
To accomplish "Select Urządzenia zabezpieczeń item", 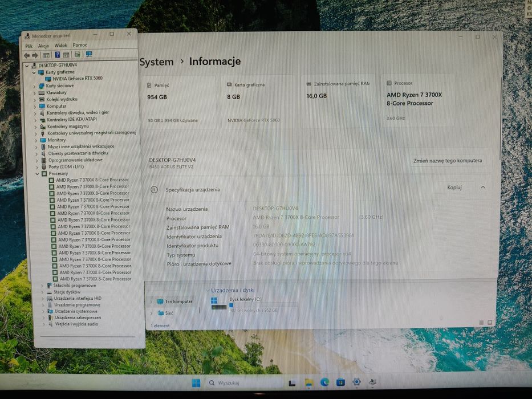I will click(x=78, y=318).
